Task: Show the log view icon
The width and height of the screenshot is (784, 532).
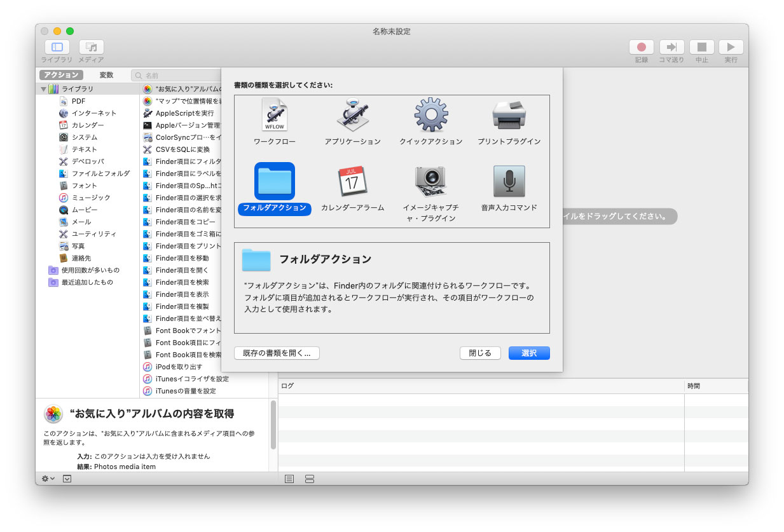Action: tap(289, 479)
